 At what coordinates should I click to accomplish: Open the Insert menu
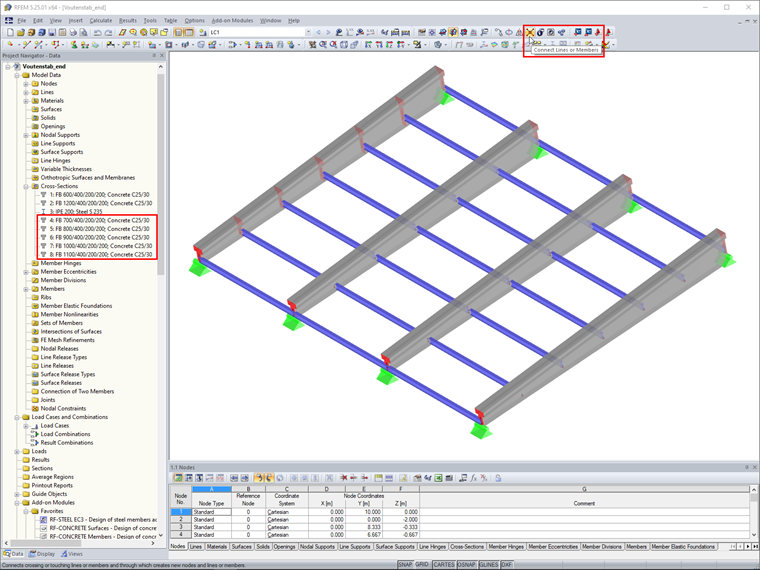(x=76, y=20)
